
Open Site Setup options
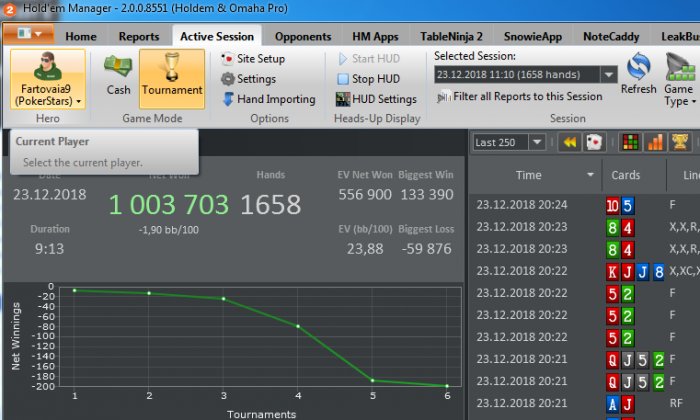[253, 58]
